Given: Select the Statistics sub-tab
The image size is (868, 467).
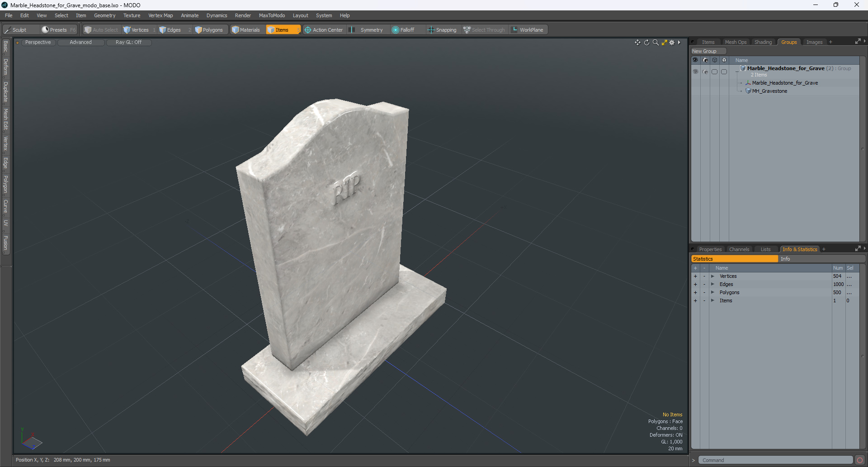Looking at the screenshot, I should click(735, 259).
